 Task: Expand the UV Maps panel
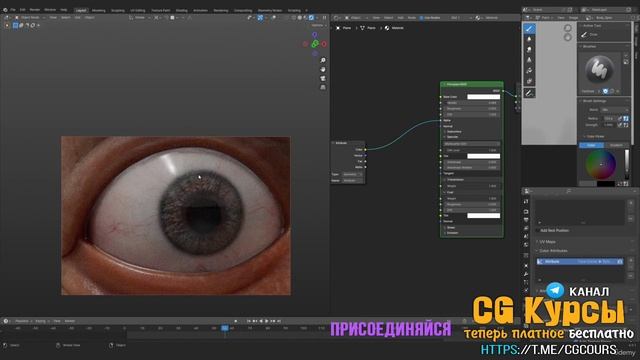(x=547, y=242)
